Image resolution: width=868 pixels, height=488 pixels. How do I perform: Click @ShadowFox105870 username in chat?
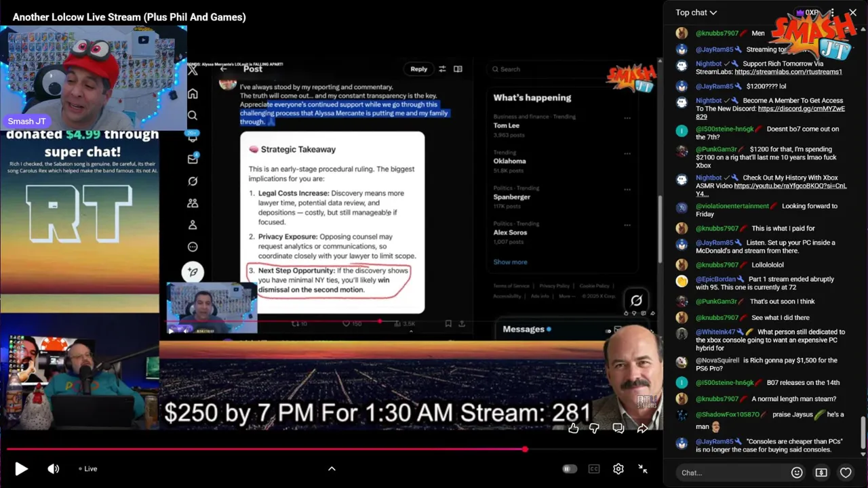pos(728,414)
